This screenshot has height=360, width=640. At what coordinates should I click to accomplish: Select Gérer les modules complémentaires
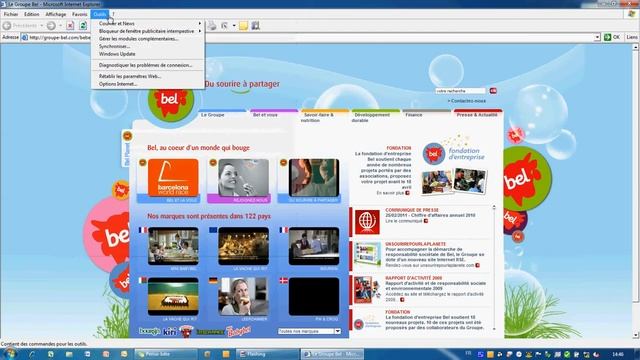148,39
